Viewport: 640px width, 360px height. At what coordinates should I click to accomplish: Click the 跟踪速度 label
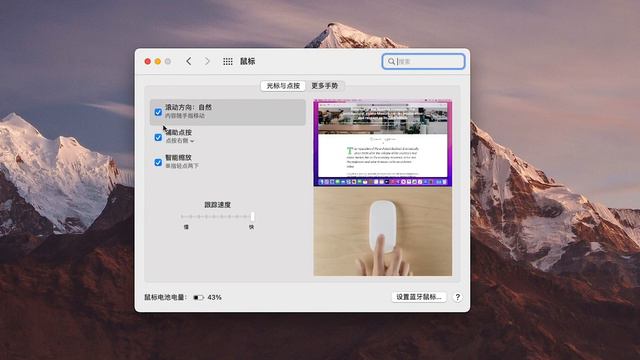(x=218, y=204)
